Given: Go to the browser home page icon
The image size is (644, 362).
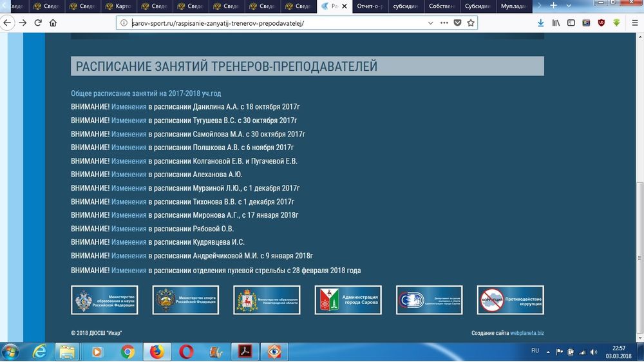Looking at the screenshot, I should pos(53,23).
